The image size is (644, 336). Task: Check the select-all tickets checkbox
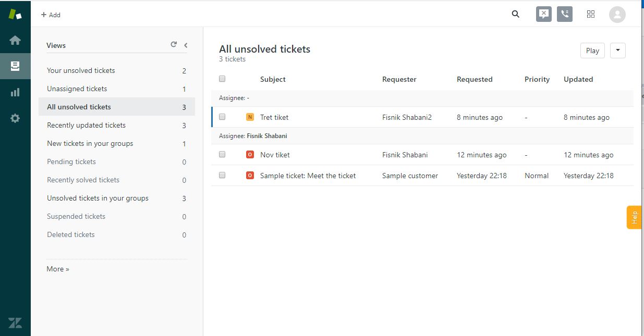(x=222, y=79)
